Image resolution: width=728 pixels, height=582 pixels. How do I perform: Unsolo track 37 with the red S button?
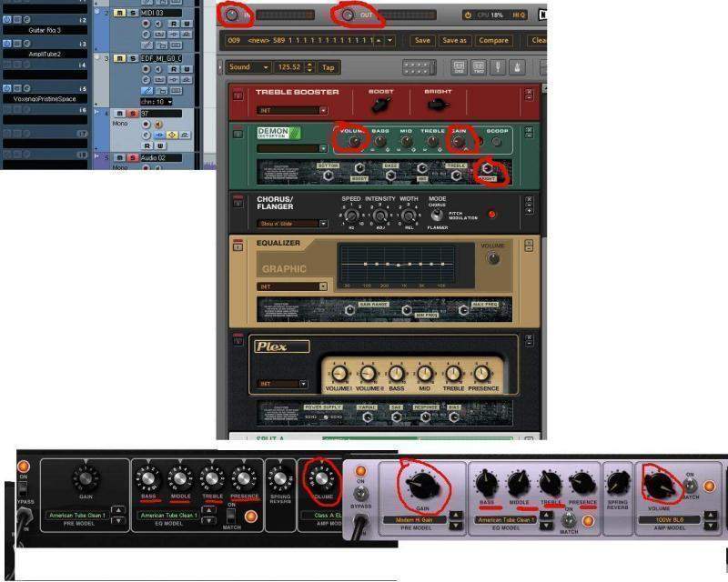tap(132, 114)
